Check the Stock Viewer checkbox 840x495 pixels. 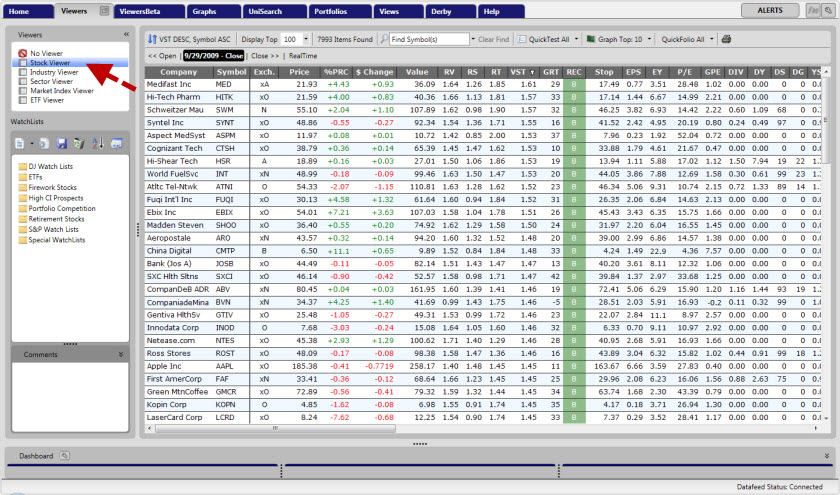[x=22, y=63]
